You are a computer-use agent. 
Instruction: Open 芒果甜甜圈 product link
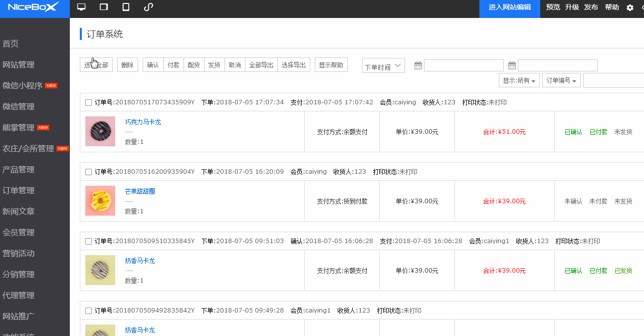(140, 191)
